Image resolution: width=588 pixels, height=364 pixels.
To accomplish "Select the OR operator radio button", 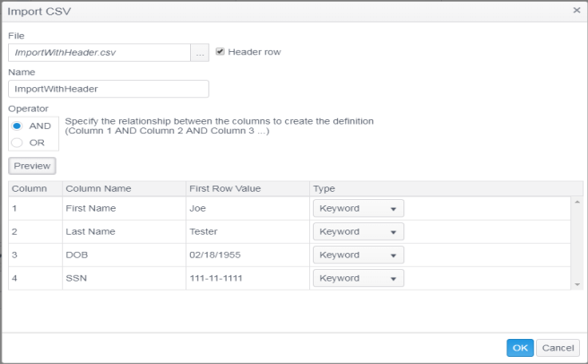I will (x=17, y=142).
